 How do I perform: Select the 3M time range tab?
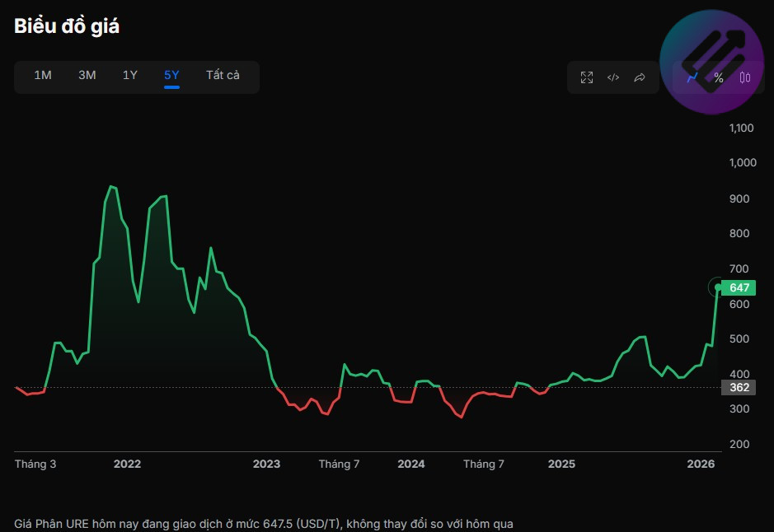coord(87,76)
